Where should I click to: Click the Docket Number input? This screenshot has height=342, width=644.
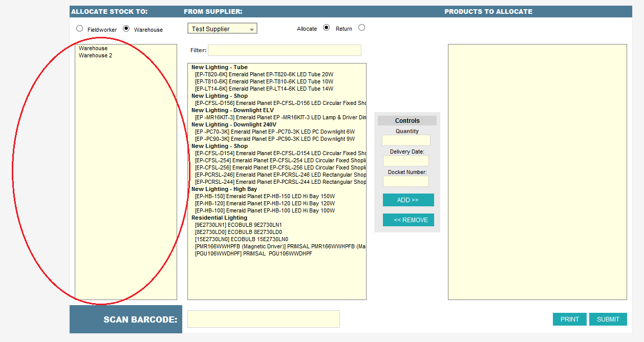(x=406, y=181)
